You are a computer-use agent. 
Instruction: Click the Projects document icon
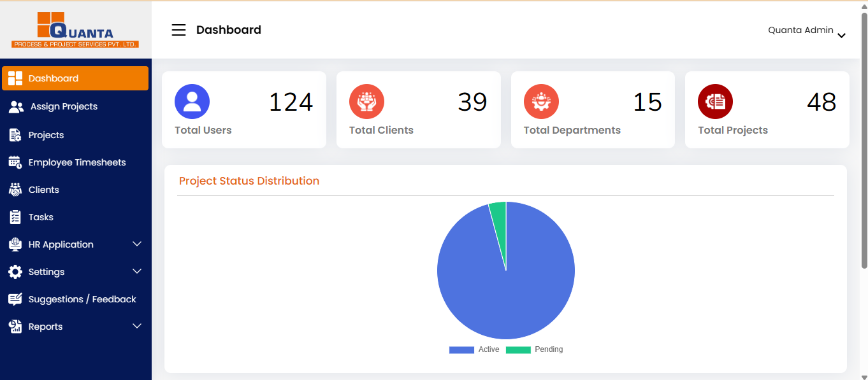(x=15, y=135)
